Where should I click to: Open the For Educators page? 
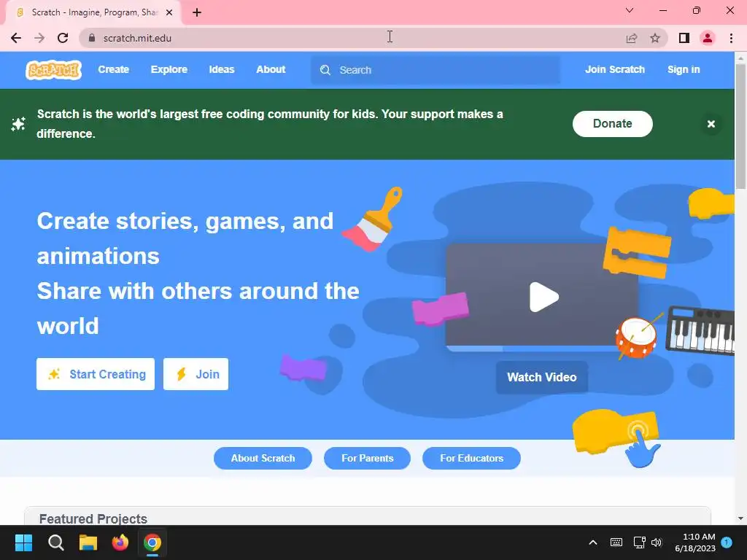pyautogui.click(x=471, y=458)
